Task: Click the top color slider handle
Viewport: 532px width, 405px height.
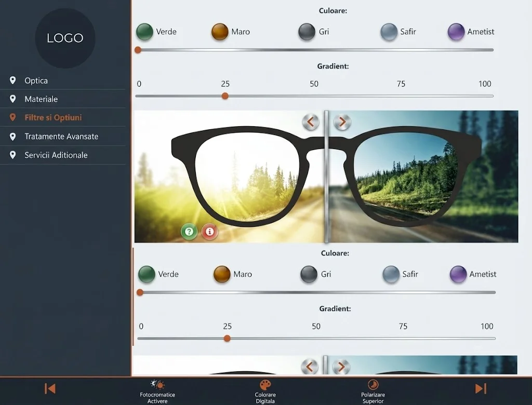Action: pyautogui.click(x=138, y=50)
